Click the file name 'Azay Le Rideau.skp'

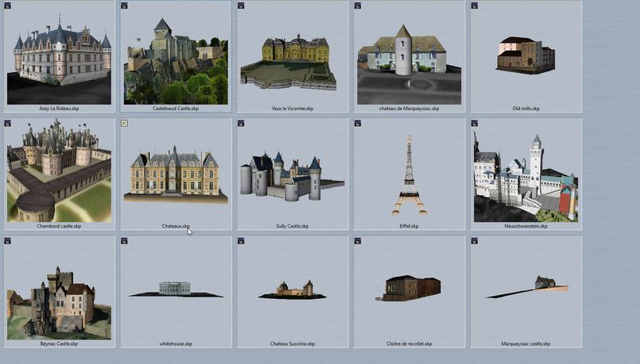click(59, 109)
